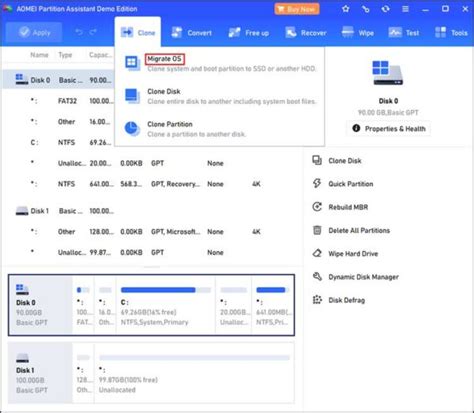Undo the last operation arrow
The height and width of the screenshot is (413, 474).
coord(79,32)
